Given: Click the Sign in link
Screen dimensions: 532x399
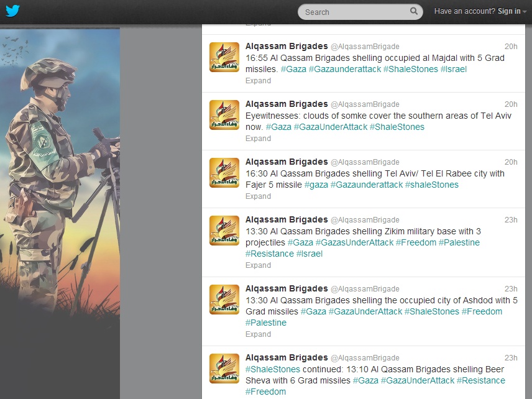Looking at the screenshot, I should [x=509, y=11].
